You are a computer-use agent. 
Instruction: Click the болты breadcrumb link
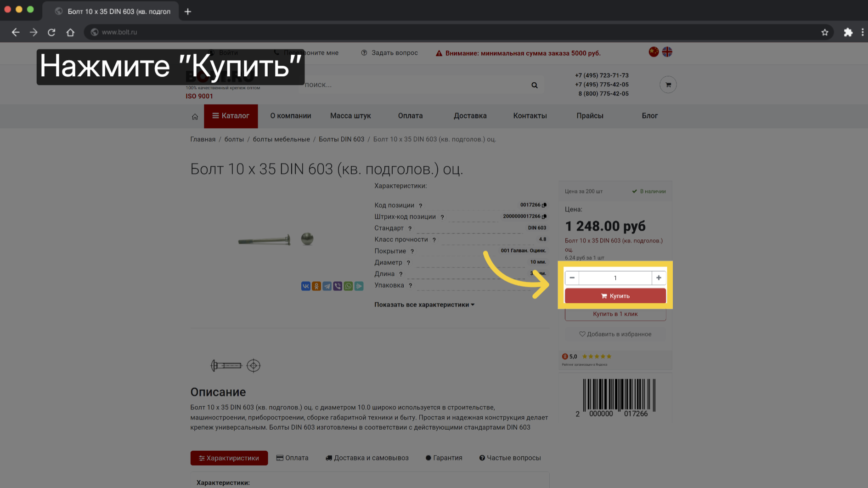tap(234, 139)
